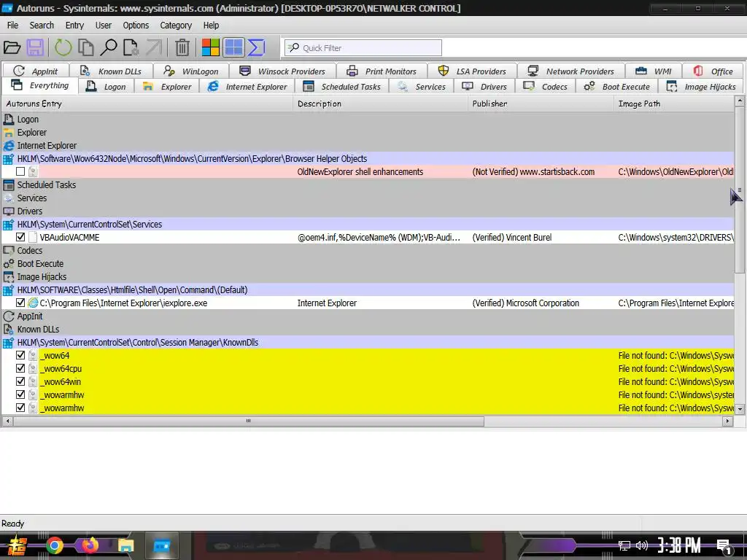Select the Codecs category row in list
Image resolution: width=747 pixels, height=560 pixels.
[368, 251]
